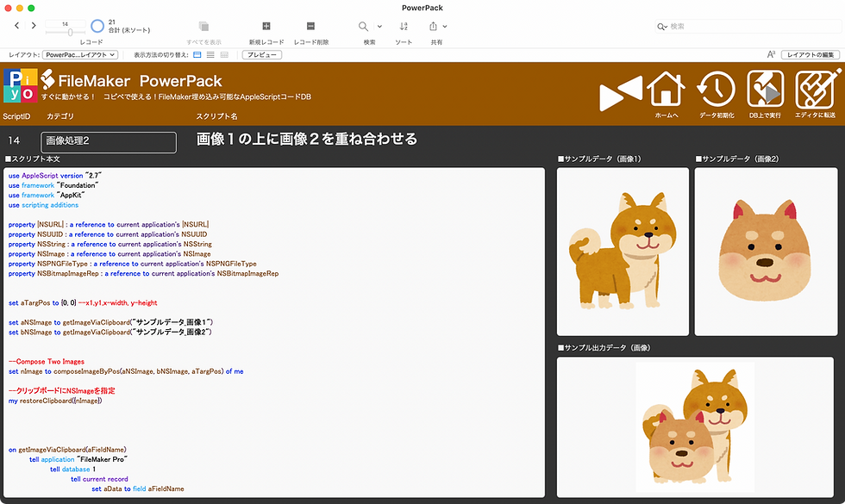
Task: Click the 'tell current record' line
Action: (x=99, y=479)
